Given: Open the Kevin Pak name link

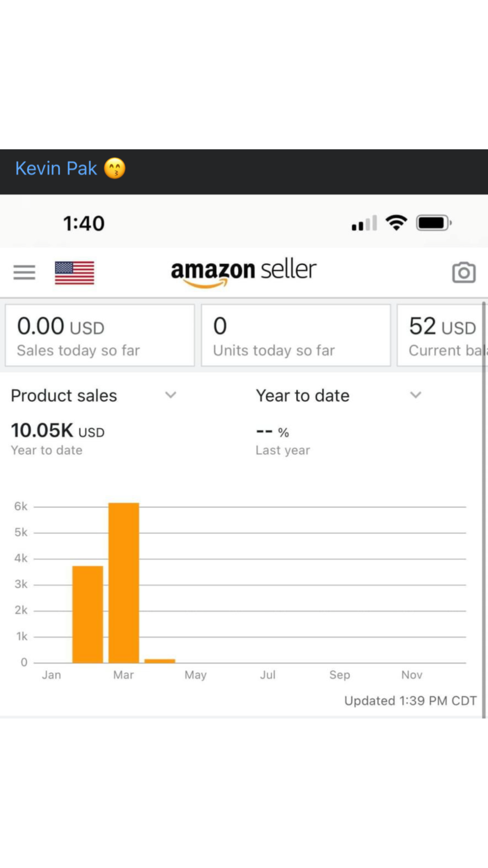Looking at the screenshot, I should [56, 169].
